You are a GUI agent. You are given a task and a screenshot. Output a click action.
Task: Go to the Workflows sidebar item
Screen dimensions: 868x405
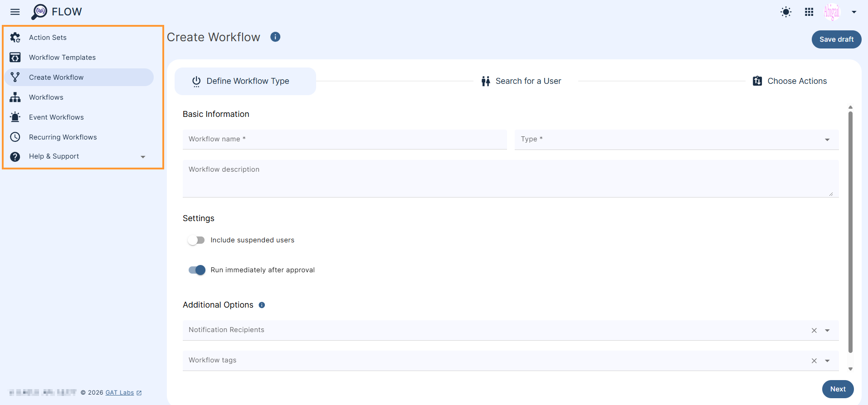coord(46,97)
